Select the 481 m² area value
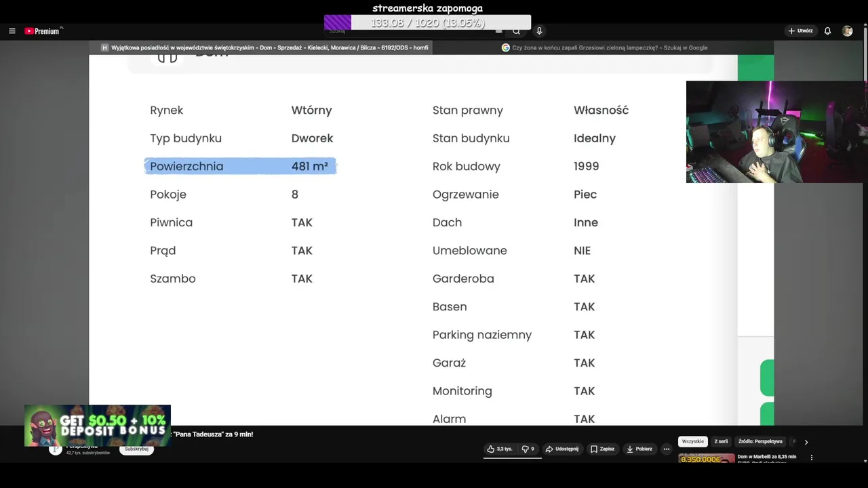 click(x=309, y=166)
